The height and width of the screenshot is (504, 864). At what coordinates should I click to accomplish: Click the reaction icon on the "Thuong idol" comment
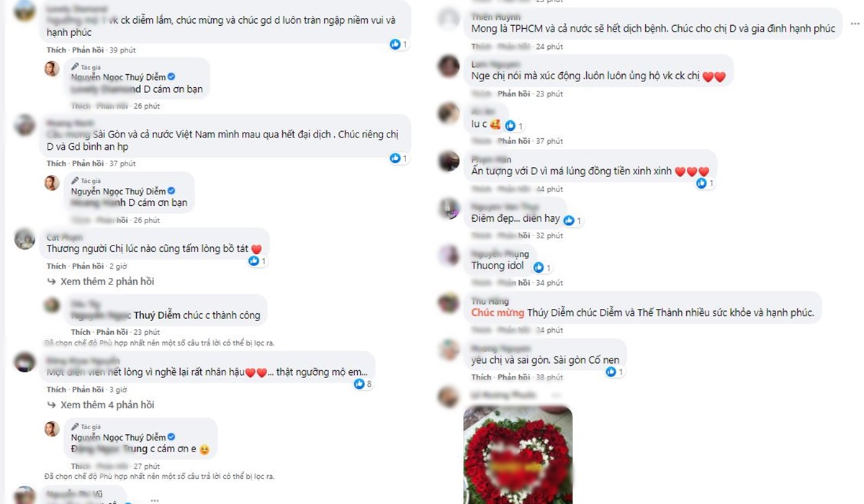(539, 268)
